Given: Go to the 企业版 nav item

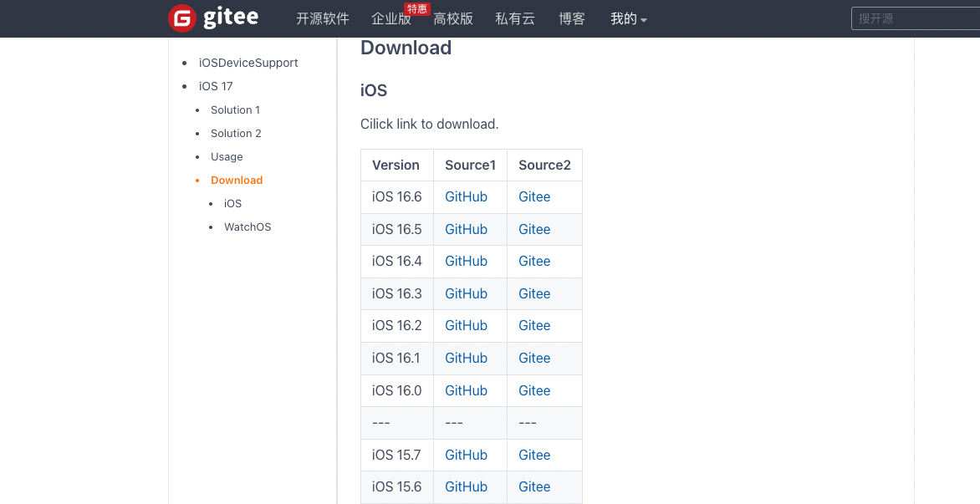Looking at the screenshot, I should click(x=391, y=18).
